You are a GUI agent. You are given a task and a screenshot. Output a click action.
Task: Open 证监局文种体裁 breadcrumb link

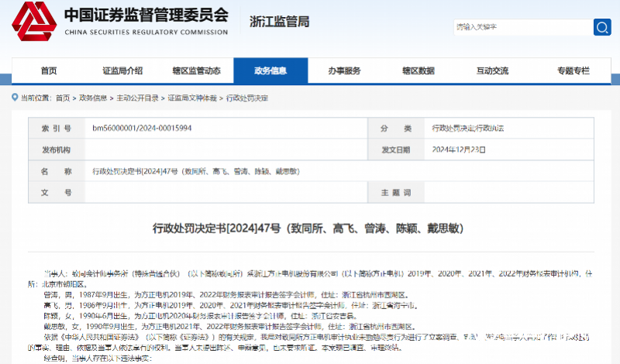point(192,98)
